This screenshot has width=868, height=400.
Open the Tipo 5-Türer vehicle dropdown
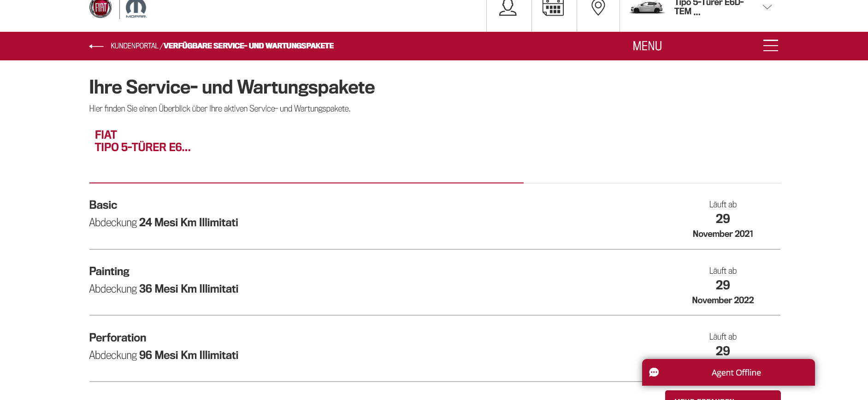(x=709, y=7)
